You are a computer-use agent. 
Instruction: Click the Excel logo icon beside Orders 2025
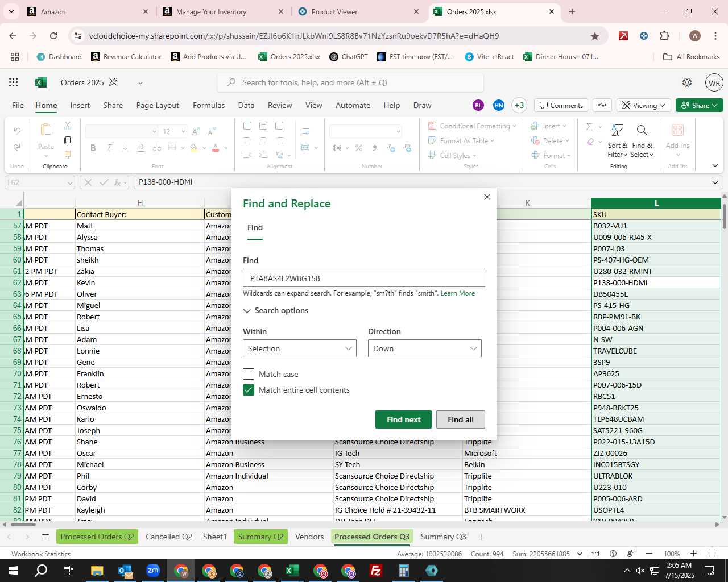click(41, 82)
